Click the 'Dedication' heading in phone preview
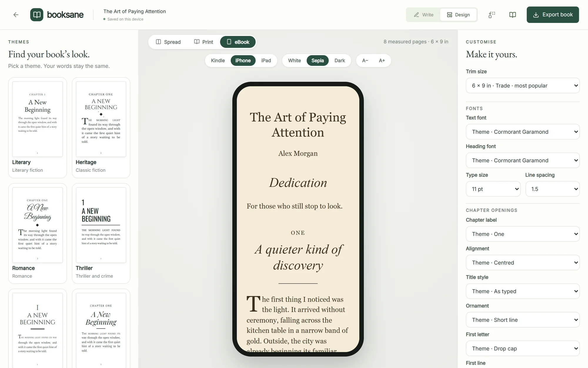This screenshot has width=588, height=368. pyautogui.click(x=298, y=183)
